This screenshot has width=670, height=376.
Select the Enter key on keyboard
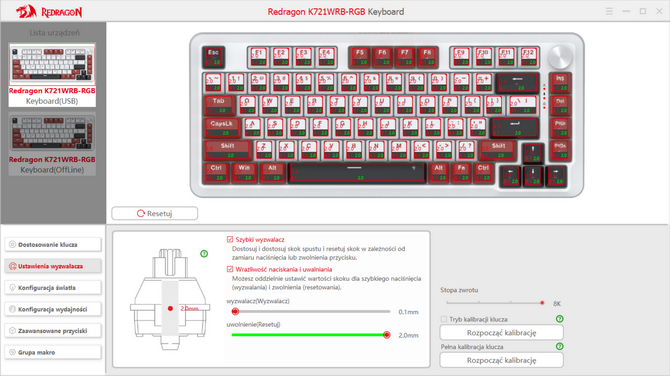tap(515, 127)
